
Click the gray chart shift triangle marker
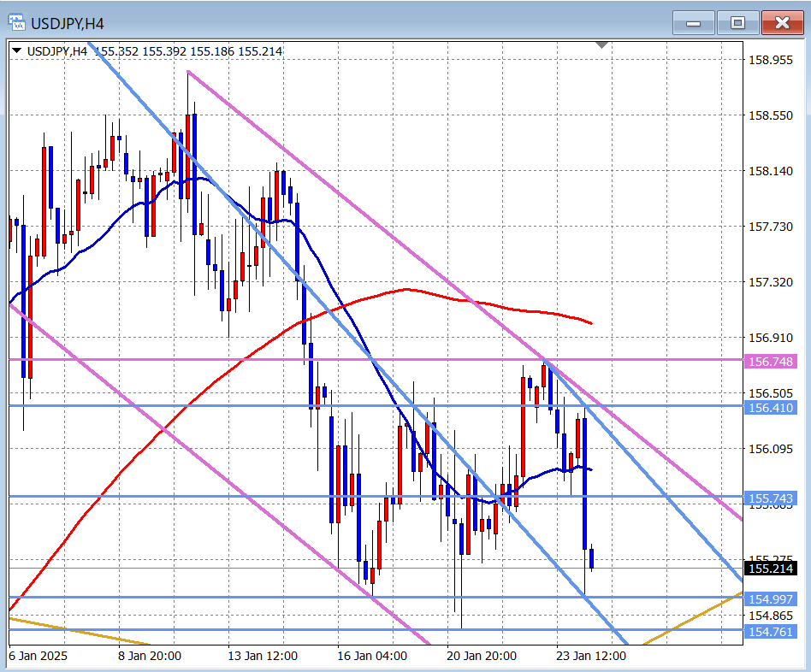pyautogui.click(x=602, y=44)
